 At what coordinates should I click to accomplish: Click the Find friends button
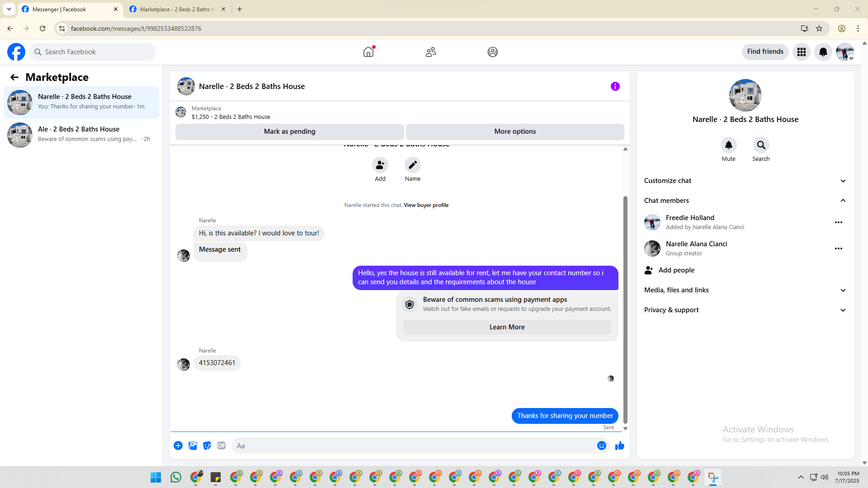(x=765, y=52)
